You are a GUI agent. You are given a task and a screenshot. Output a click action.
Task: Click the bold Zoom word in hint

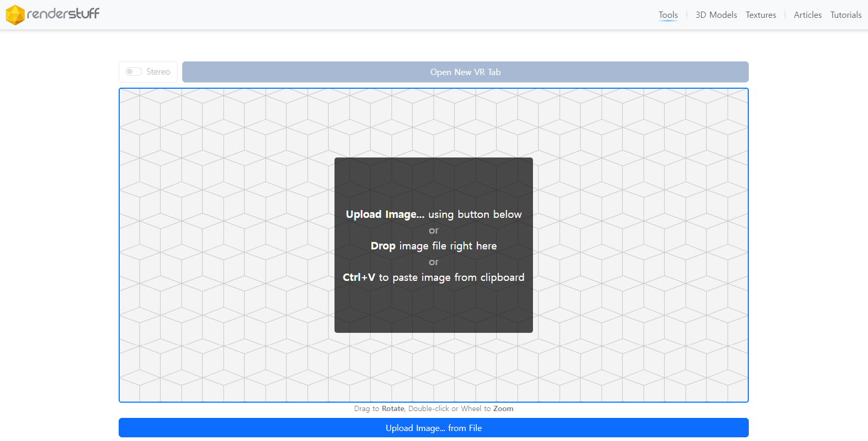click(x=503, y=408)
